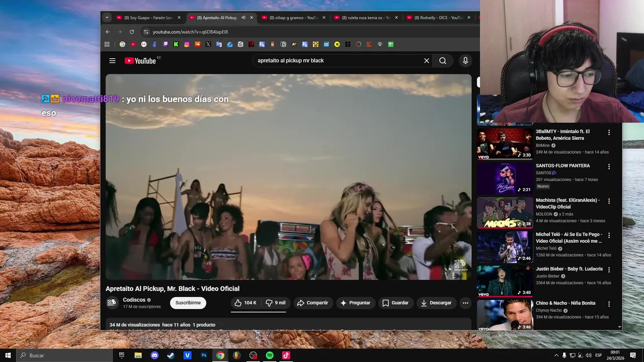
Task: Open Photoshop from the taskbar
Action: click(x=204, y=355)
